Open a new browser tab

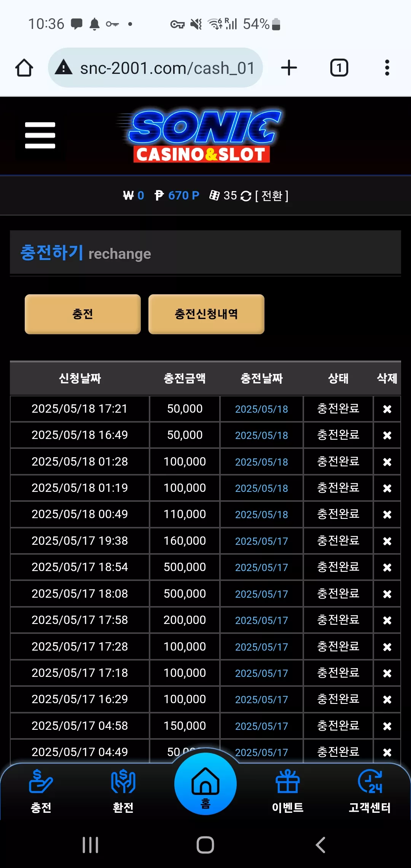289,68
